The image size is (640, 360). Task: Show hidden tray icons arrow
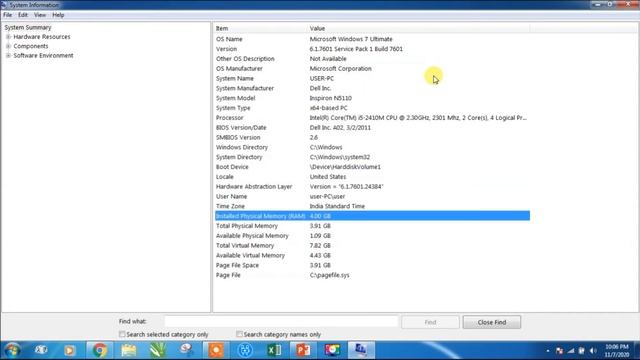(548, 351)
